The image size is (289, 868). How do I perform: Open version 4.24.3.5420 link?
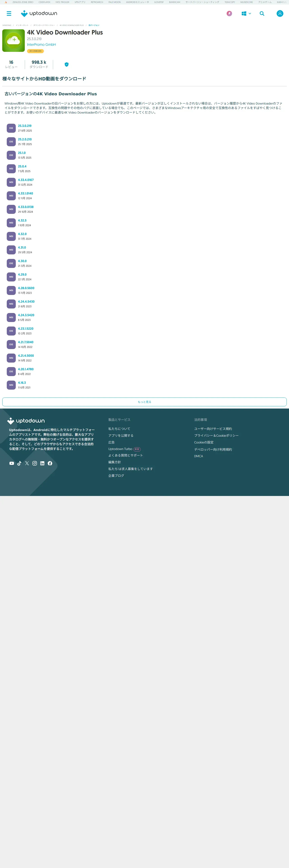tap(26, 315)
